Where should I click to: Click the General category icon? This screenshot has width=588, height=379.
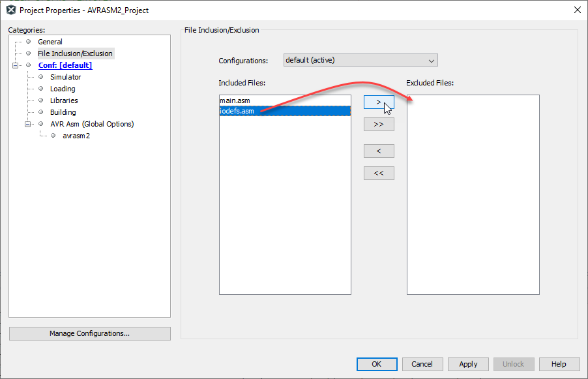[x=29, y=42]
